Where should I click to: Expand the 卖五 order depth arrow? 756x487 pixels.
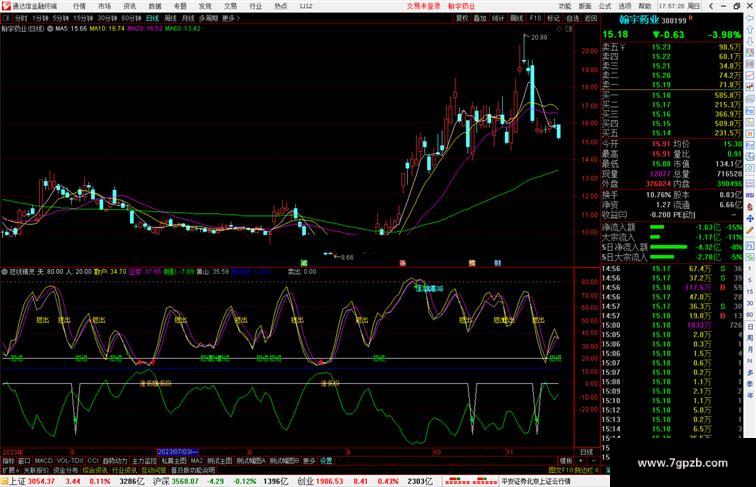click(x=622, y=48)
